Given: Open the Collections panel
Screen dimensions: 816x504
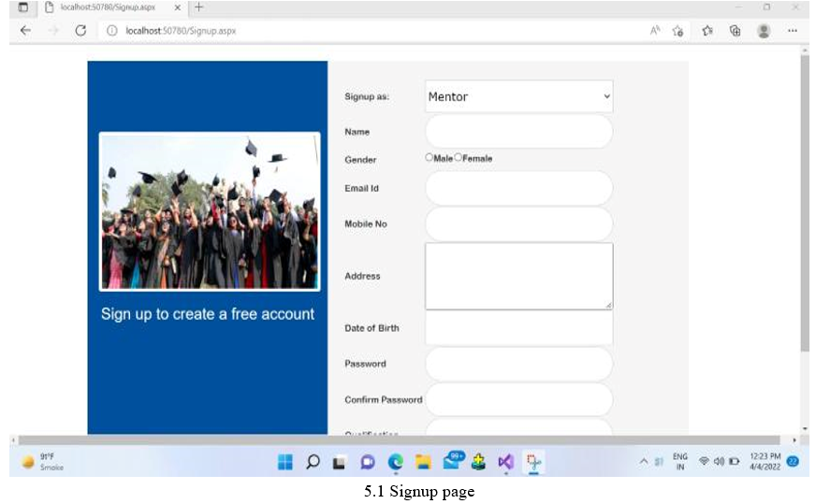Looking at the screenshot, I should (x=735, y=31).
